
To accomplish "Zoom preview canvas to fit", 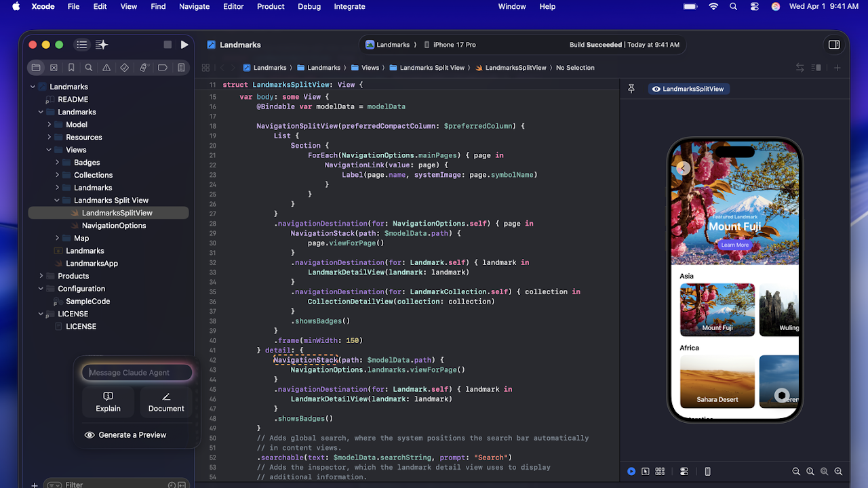I will click(825, 471).
